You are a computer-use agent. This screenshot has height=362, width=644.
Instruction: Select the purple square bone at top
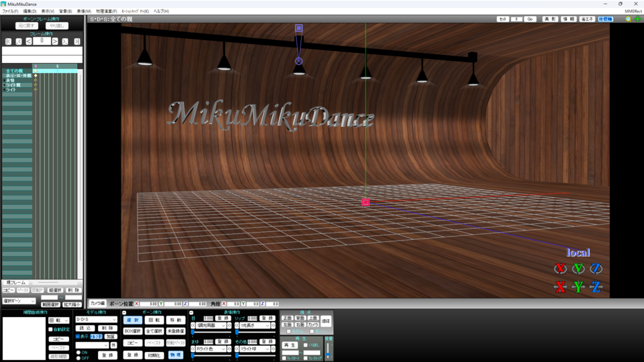pyautogui.click(x=299, y=28)
